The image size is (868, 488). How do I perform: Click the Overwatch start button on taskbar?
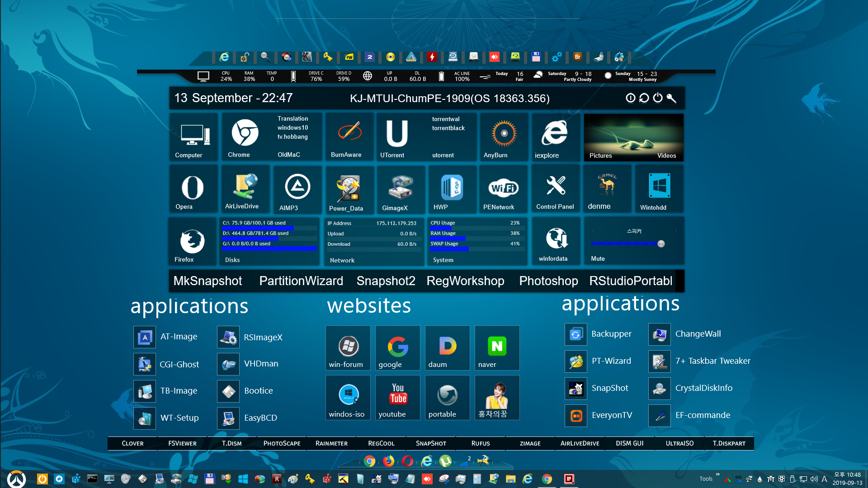17,479
